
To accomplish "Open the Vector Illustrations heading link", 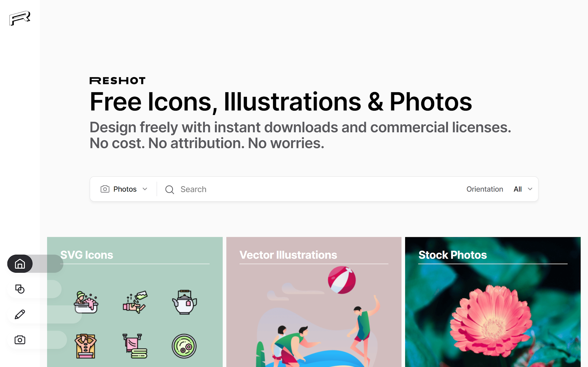I will pos(288,255).
